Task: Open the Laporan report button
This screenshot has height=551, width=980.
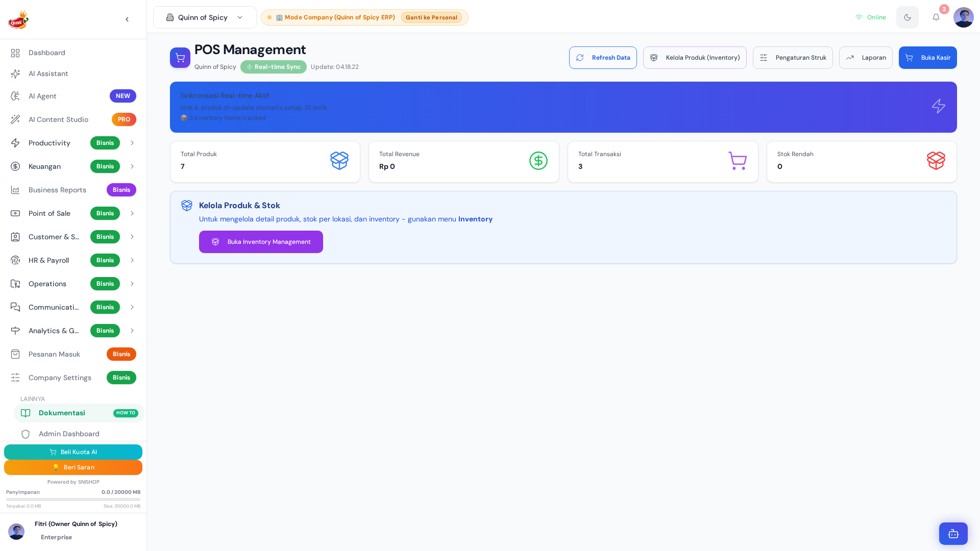Action: pyautogui.click(x=866, y=58)
